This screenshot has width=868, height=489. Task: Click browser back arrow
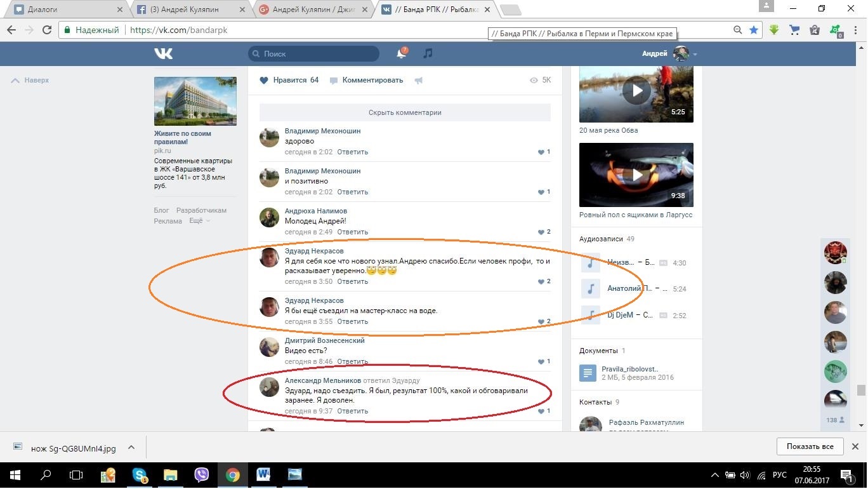coord(11,30)
